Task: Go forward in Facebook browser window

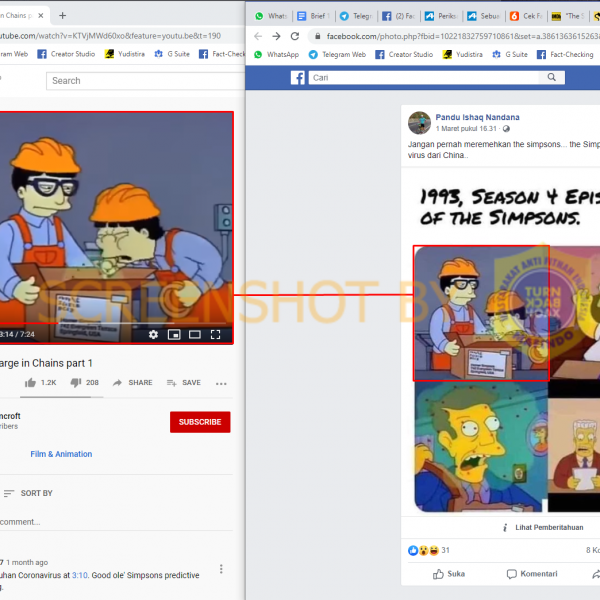Action: tap(276, 36)
